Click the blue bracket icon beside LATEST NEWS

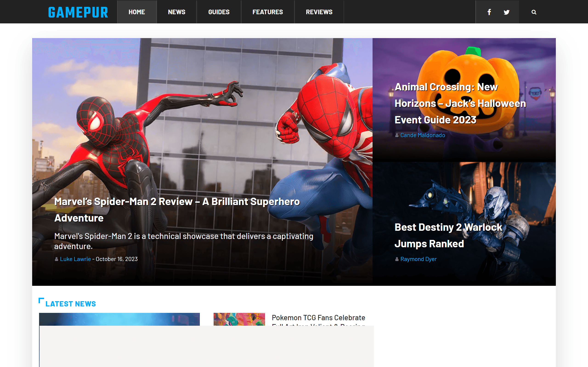[42, 301]
